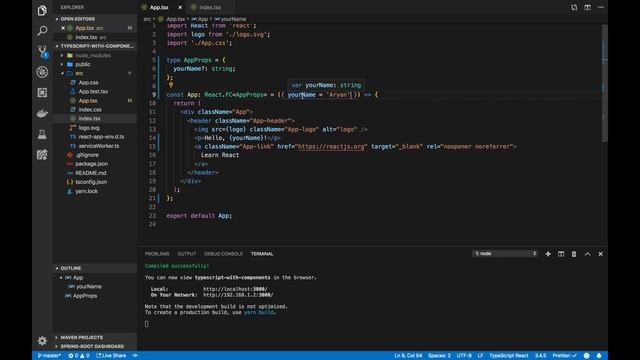This screenshot has height=360, width=640.
Task: Open the Manage settings gear
Action: (42, 340)
